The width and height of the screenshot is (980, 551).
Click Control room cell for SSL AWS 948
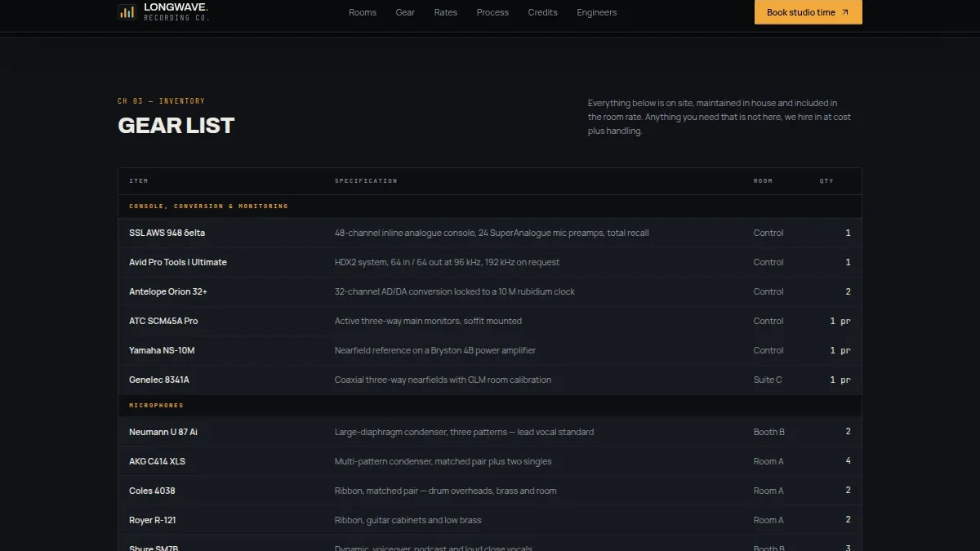pos(768,233)
